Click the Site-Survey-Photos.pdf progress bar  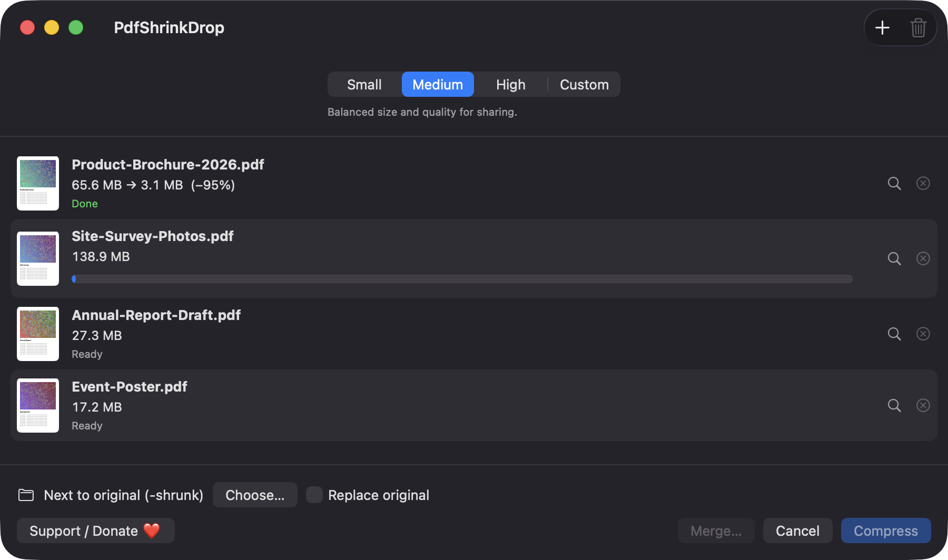tap(462, 279)
